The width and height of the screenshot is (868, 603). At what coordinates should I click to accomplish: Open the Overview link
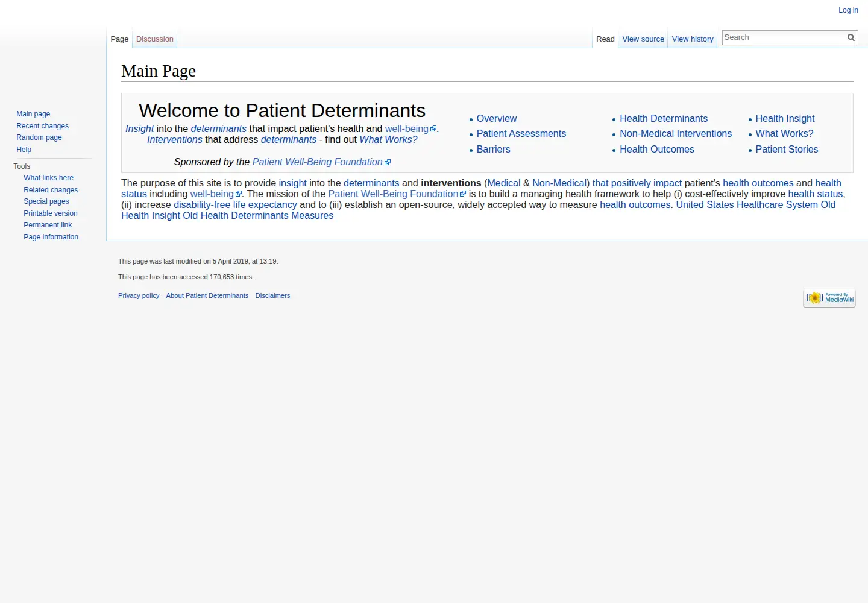(497, 119)
